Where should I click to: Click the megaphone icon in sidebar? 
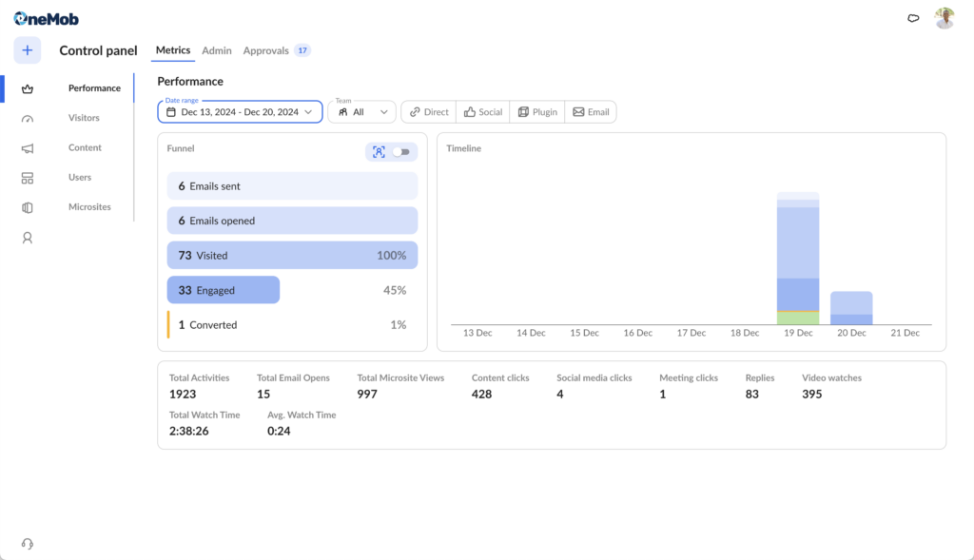pos(27,148)
